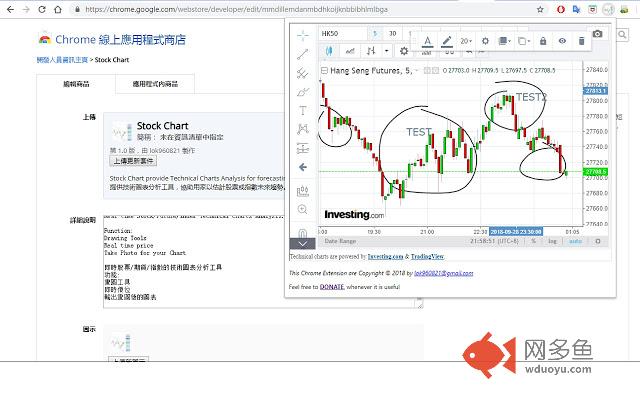Open chart properties gear in top toolbar
Screen dimensions: 640x400
click(x=404, y=51)
